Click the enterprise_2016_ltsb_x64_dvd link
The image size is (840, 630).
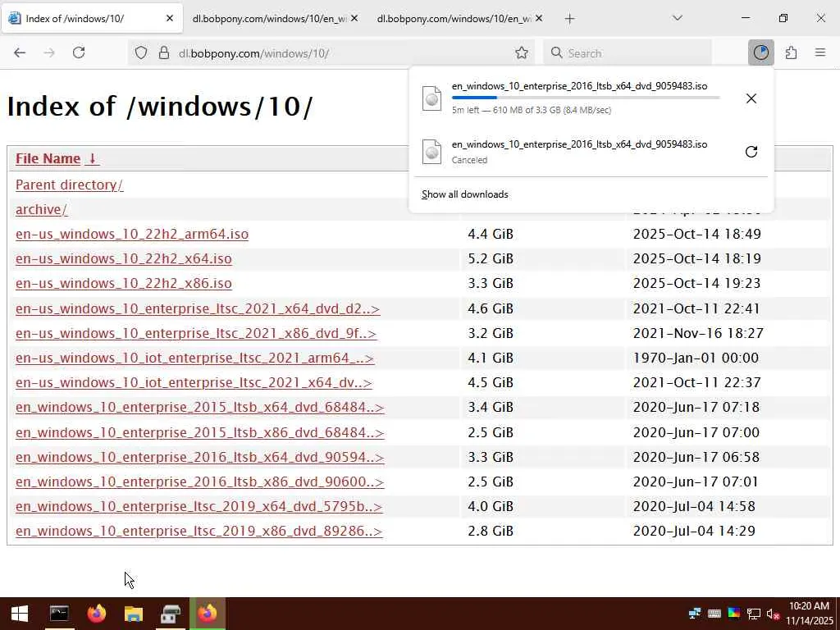click(200, 457)
